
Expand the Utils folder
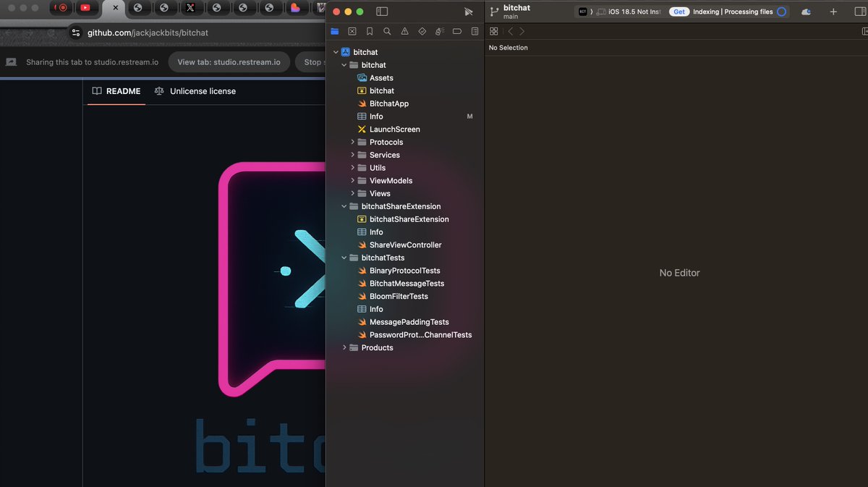[353, 168]
